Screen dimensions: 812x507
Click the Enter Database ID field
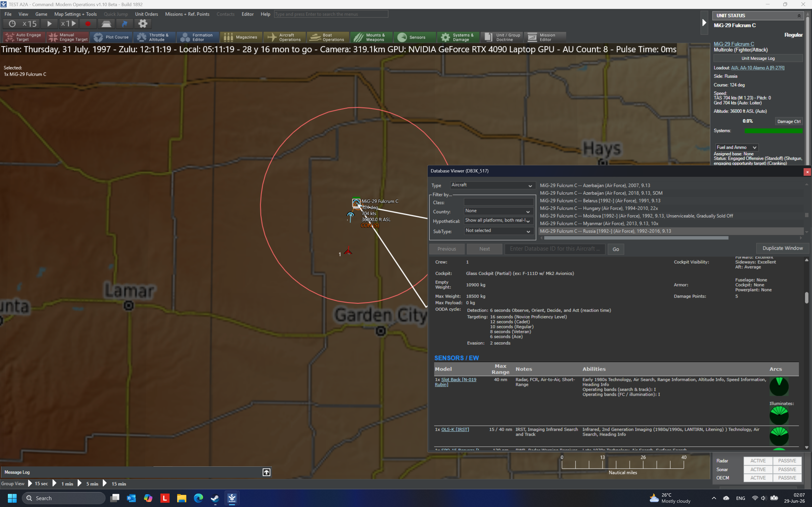pos(555,249)
